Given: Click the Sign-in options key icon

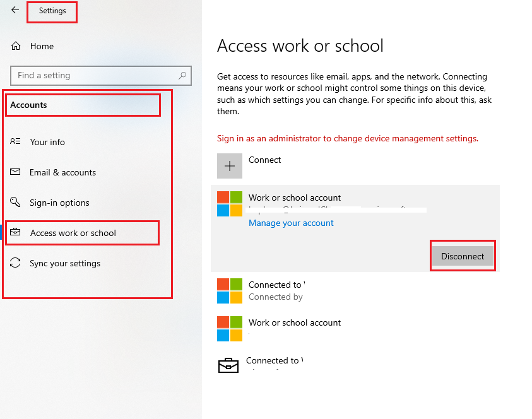Looking at the screenshot, I should point(15,202).
